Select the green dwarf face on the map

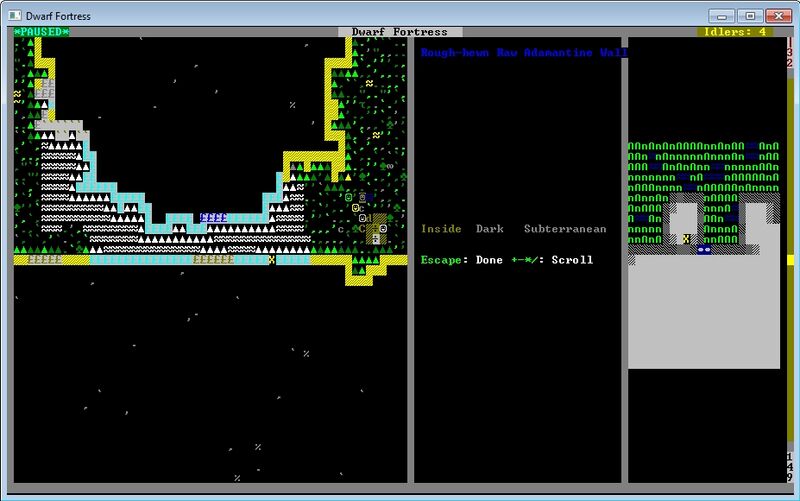[x=348, y=197]
